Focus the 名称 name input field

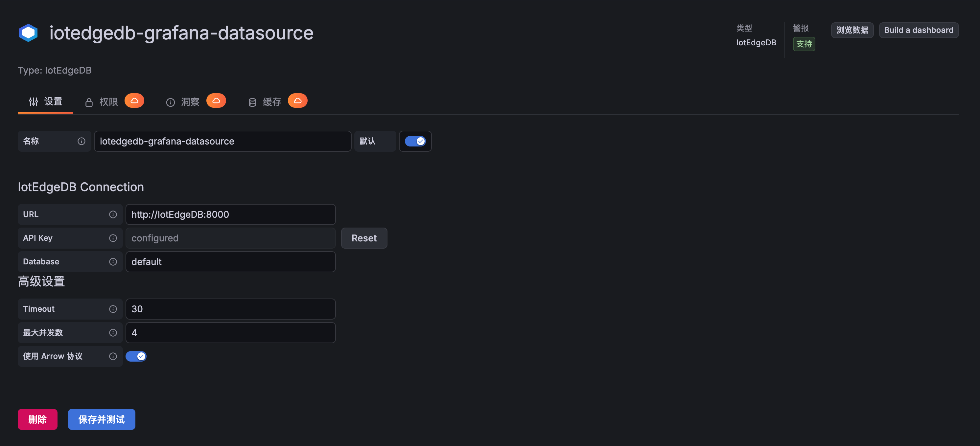tap(222, 142)
